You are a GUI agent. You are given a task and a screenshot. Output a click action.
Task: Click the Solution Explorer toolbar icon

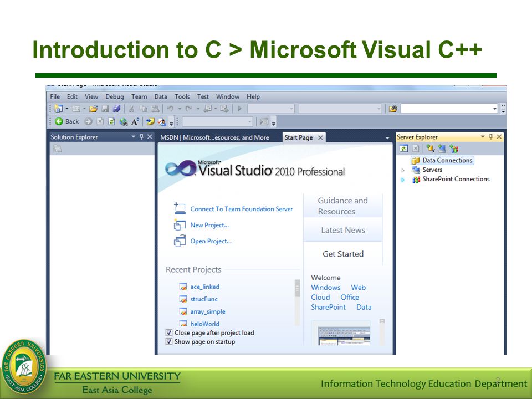click(58, 149)
